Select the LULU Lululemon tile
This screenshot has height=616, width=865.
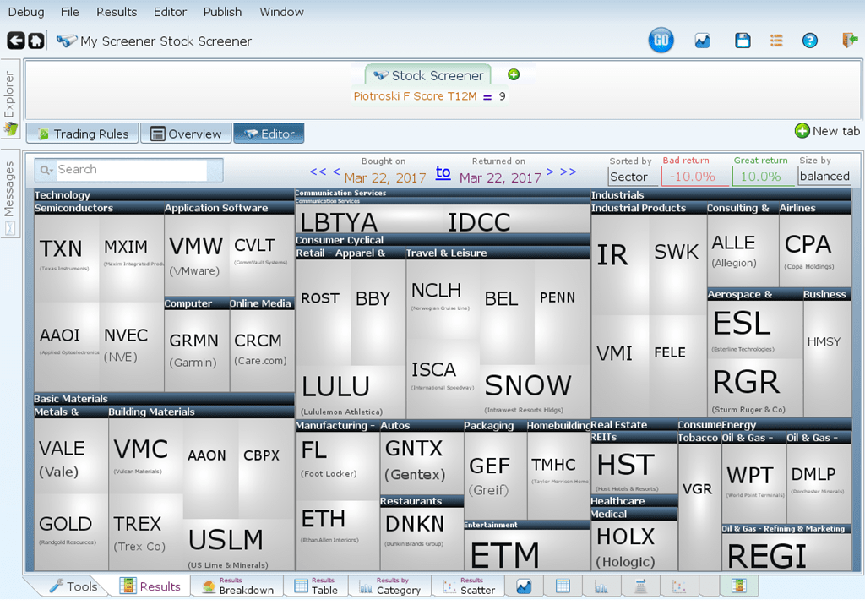351,392
